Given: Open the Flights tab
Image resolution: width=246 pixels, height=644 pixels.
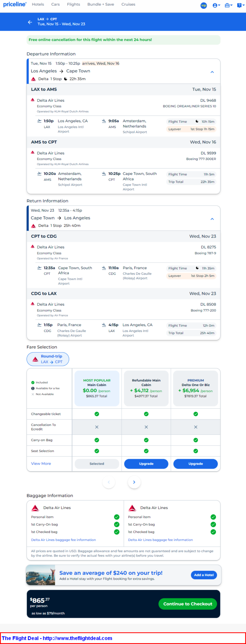Looking at the screenshot, I should pyautogui.click(x=73, y=4).
